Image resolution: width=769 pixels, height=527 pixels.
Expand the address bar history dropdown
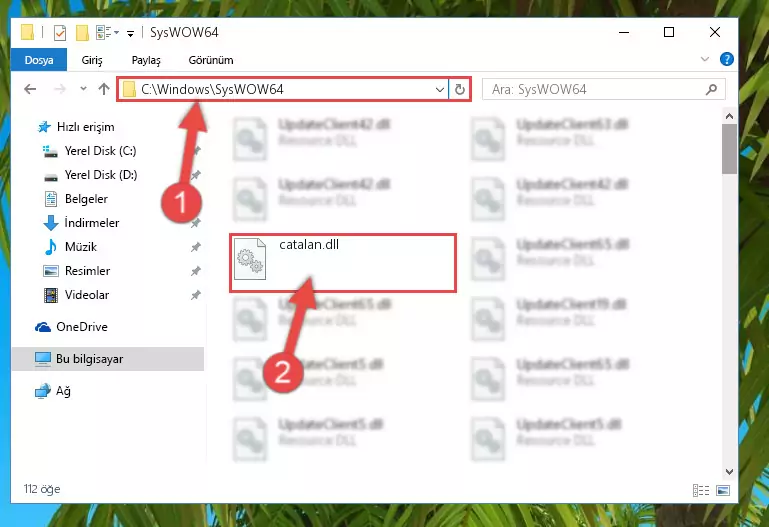(x=439, y=89)
